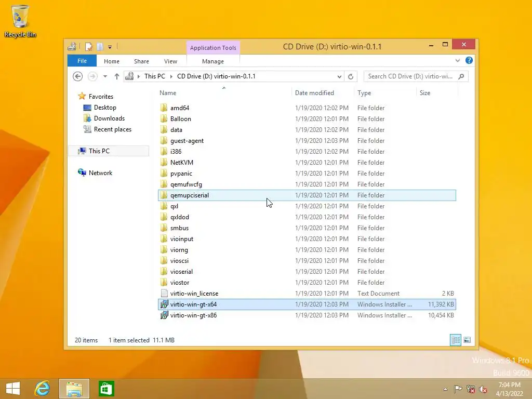Image resolution: width=532 pixels, height=399 pixels.
Task: Sort by the Date modified column header
Action: [314, 93]
